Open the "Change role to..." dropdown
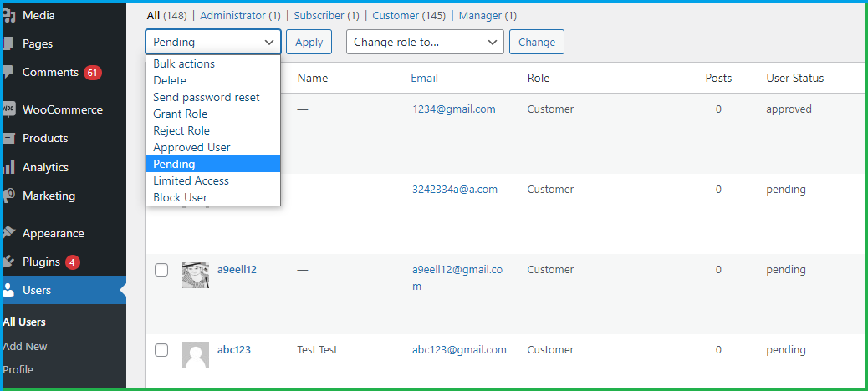The height and width of the screenshot is (391, 868). 425,42
